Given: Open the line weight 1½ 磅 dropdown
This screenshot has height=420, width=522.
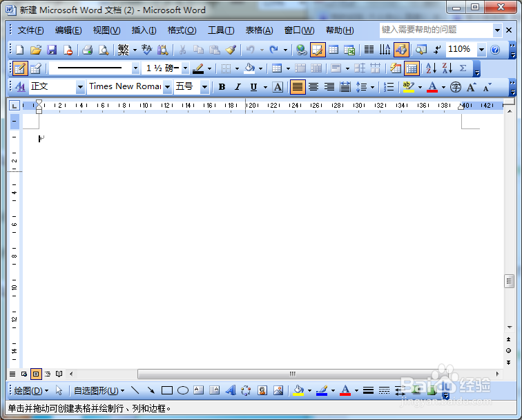Looking at the screenshot, I should coord(185,68).
